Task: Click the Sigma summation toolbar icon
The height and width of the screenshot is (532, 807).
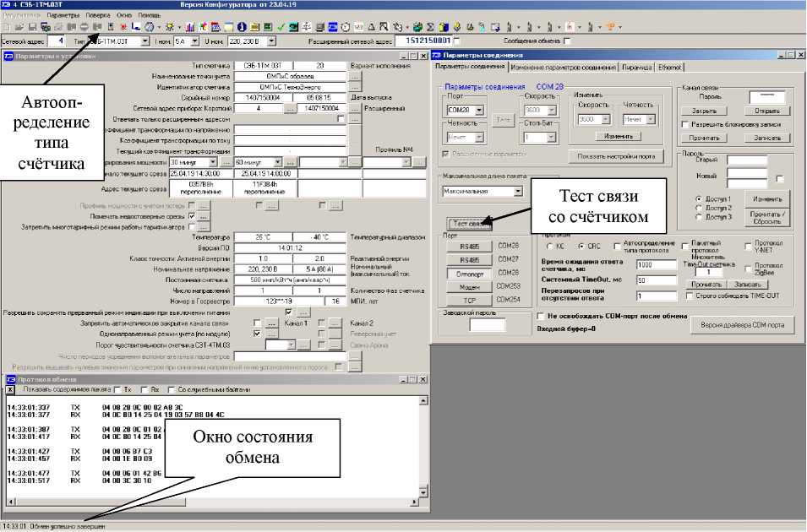Action: [x=428, y=27]
